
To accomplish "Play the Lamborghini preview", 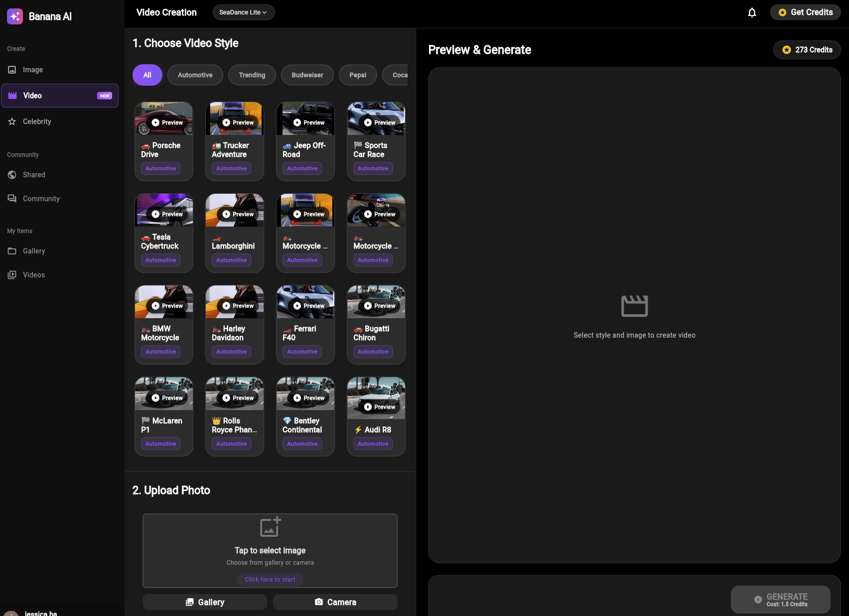I will [x=238, y=214].
